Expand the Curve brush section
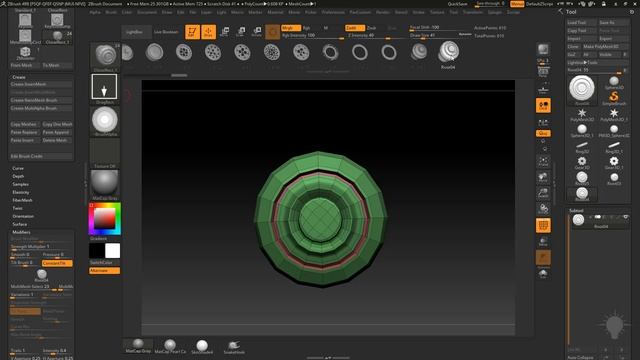Viewport: 640px width, 360px height. (x=18, y=168)
